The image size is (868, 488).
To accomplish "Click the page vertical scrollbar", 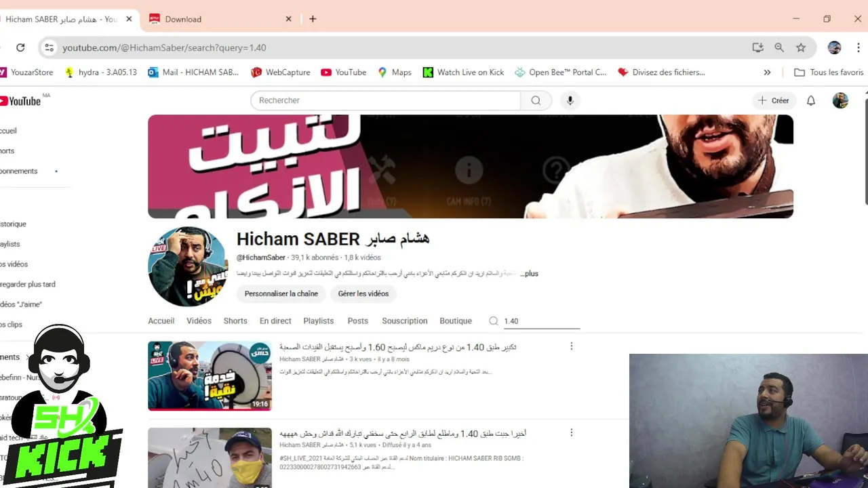I will click(x=865, y=152).
